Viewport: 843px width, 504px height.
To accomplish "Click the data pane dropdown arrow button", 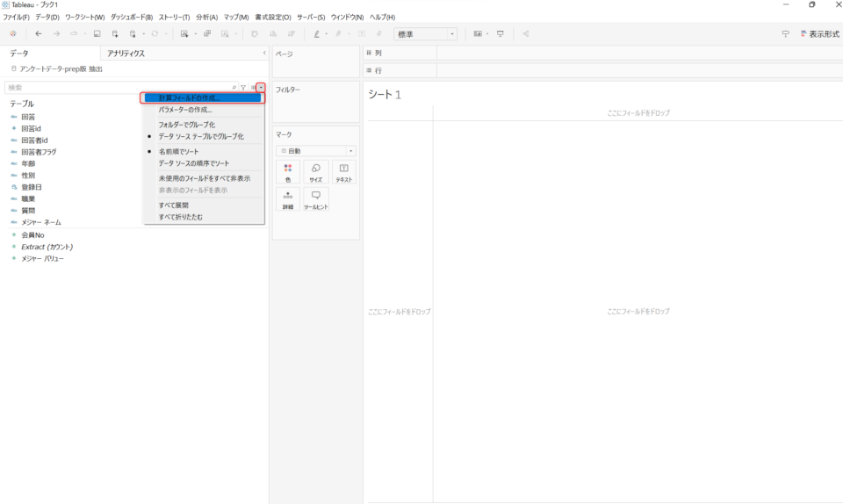I will 261,88.
